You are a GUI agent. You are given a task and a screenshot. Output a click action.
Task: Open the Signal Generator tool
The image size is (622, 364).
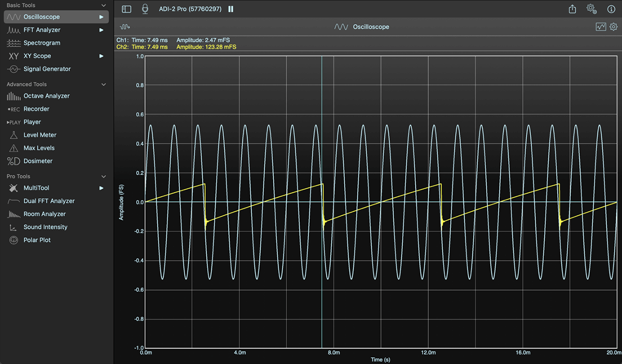(46, 68)
